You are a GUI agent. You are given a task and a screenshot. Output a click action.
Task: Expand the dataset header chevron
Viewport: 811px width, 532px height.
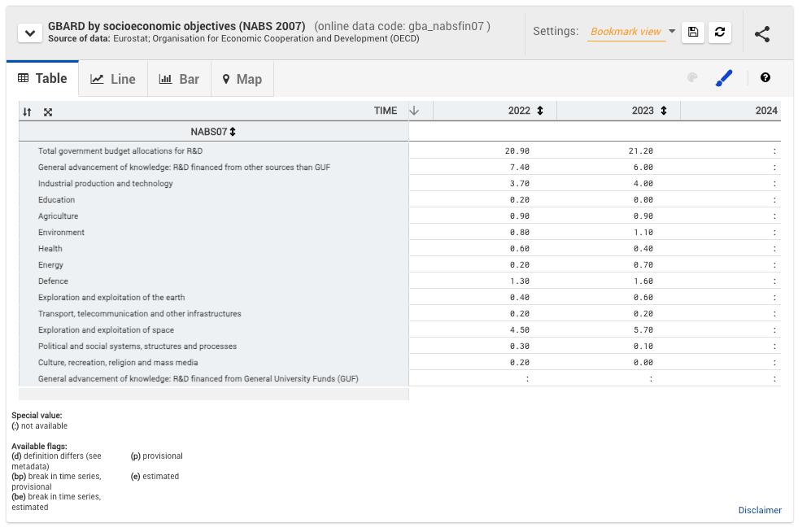pos(30,33)
